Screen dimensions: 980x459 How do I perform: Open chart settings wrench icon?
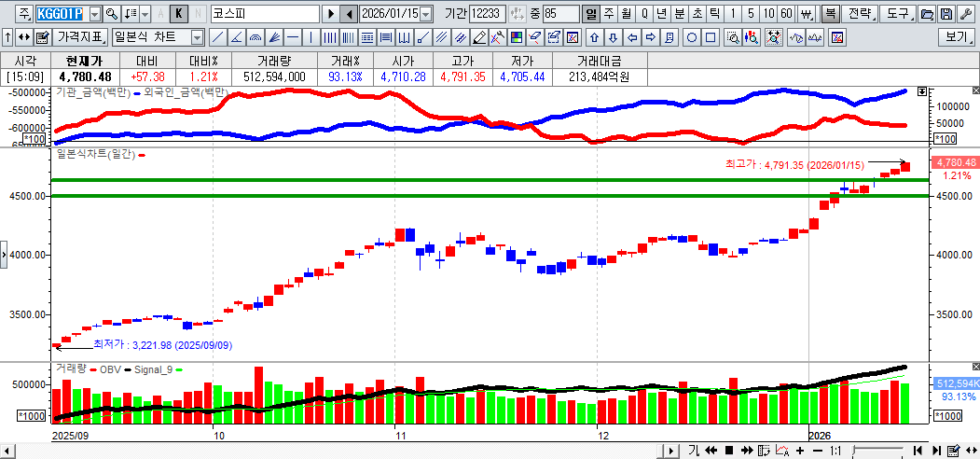pos(965,15)
